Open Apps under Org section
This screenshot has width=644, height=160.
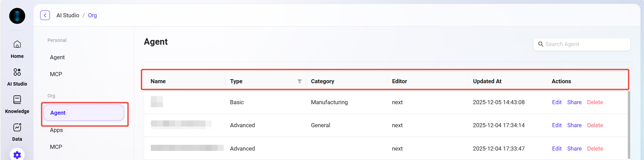pos(56,130)
